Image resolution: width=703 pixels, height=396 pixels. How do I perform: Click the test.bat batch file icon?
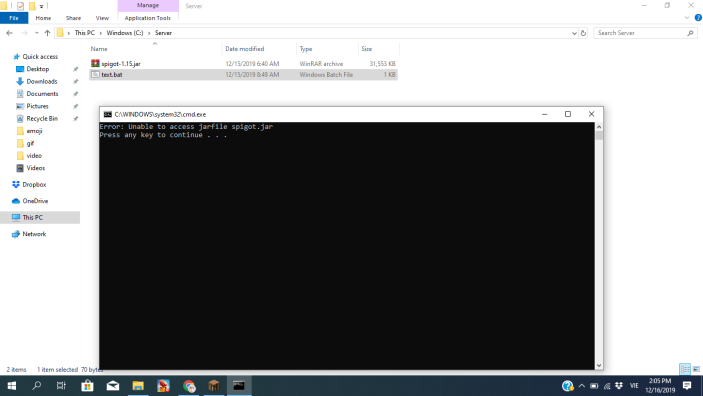(95, 74)
